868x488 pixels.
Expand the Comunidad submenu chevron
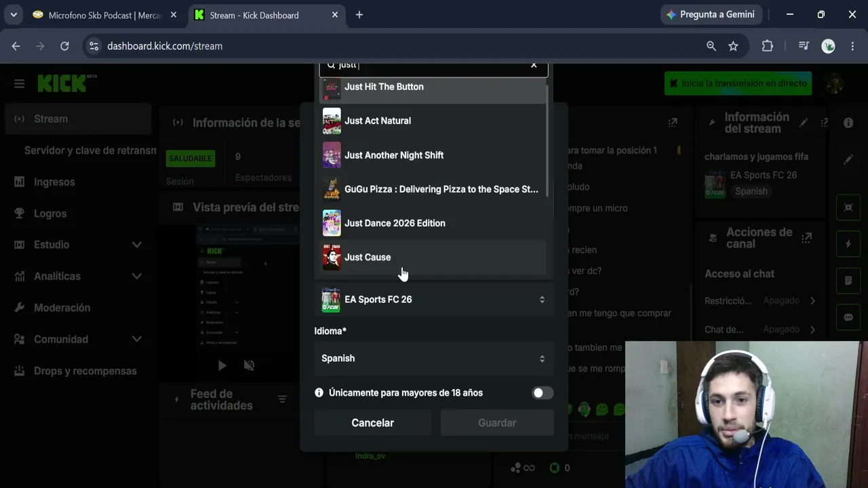coord(136,340)
